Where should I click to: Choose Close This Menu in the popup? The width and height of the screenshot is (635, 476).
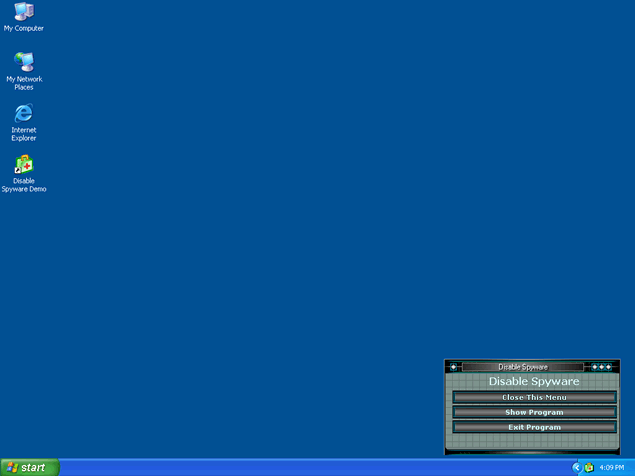click(x=534, y=398)
